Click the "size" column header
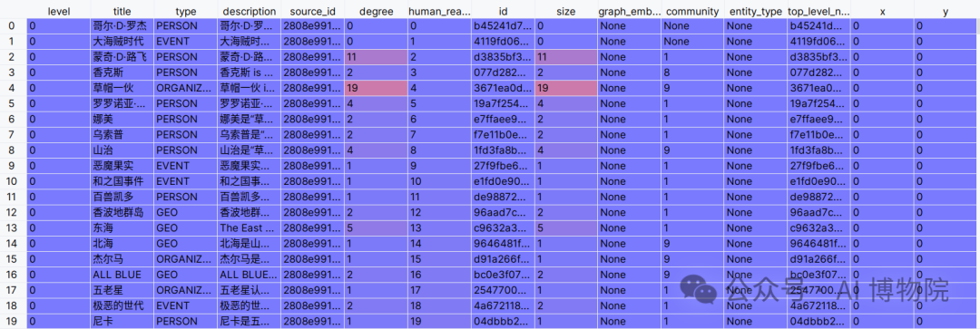 pyautogui.click(x=566, y=11)
